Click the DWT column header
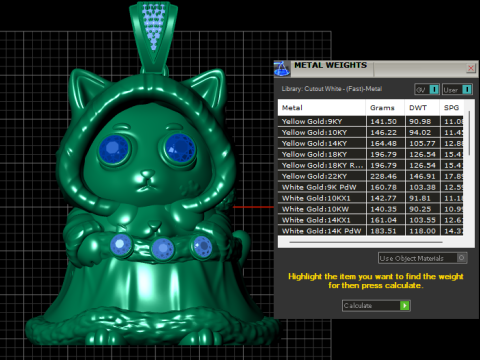The height and width of the screenshot is (360, 480). click(x=422, y=108)
